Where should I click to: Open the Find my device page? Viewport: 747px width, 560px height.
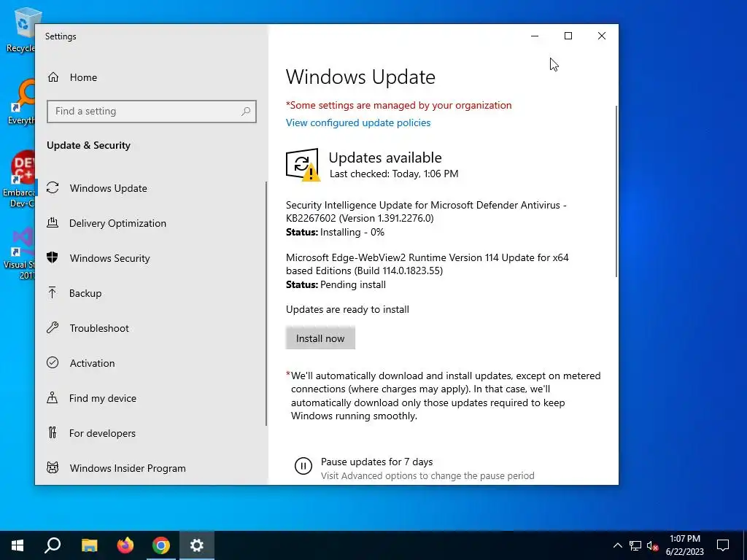tap(150, 397)
